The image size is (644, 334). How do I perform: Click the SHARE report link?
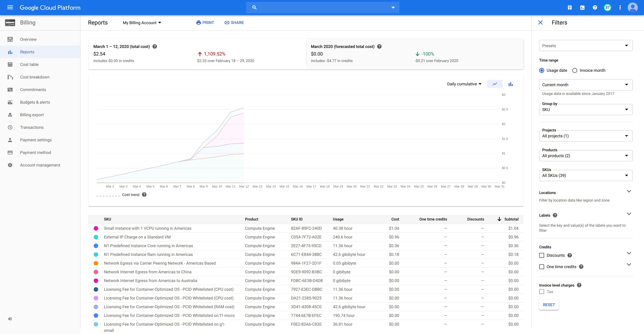234,22
